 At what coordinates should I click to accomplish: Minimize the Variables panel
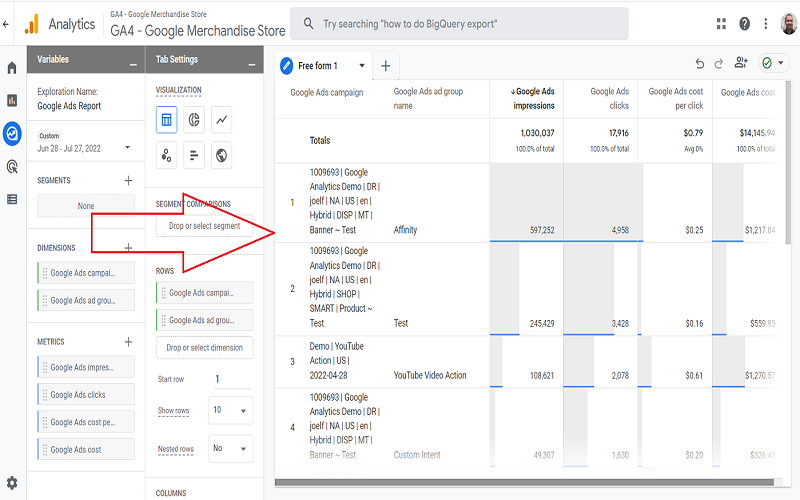click(x=133, y=65)
